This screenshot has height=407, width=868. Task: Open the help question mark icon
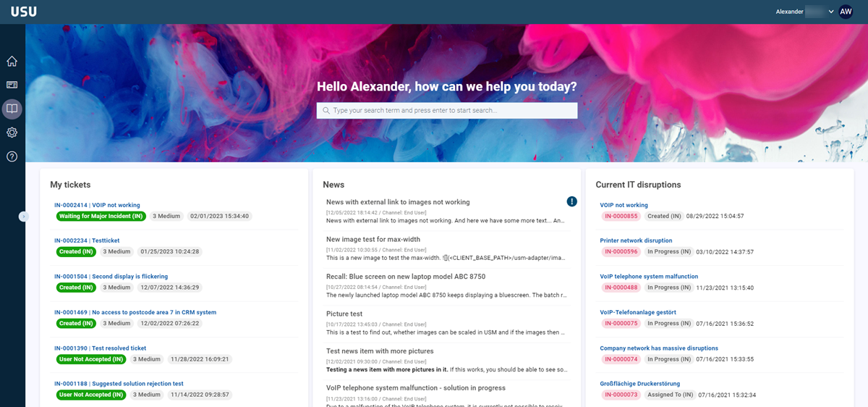pos(12,156)
